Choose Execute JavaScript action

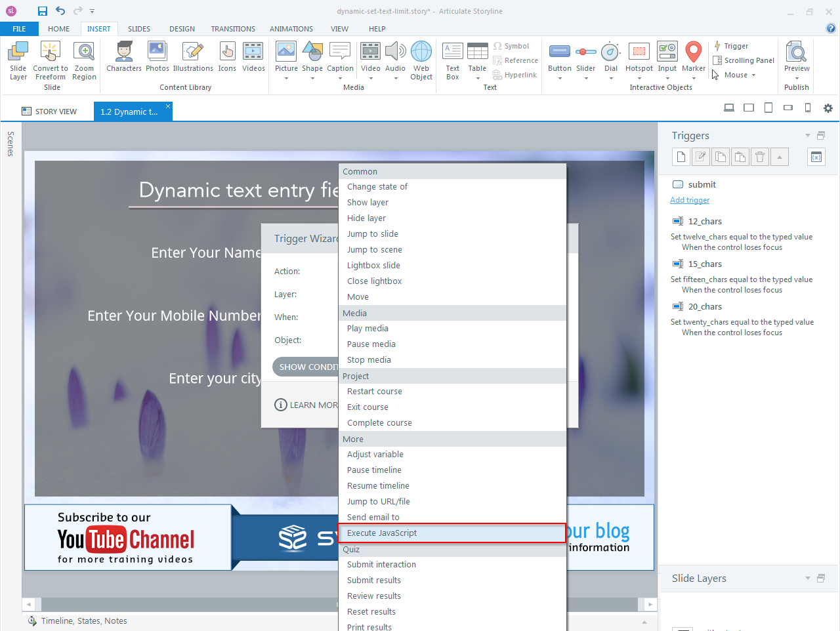pos(451,533)
